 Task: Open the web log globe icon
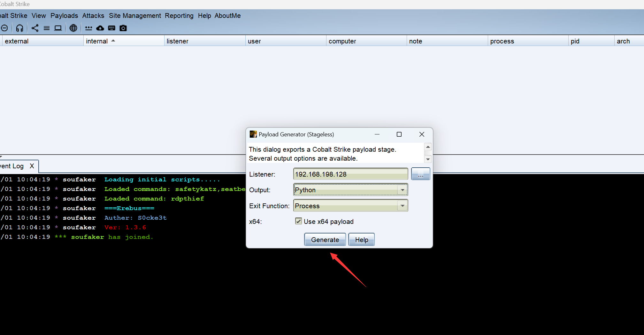[x=73, y=28]
